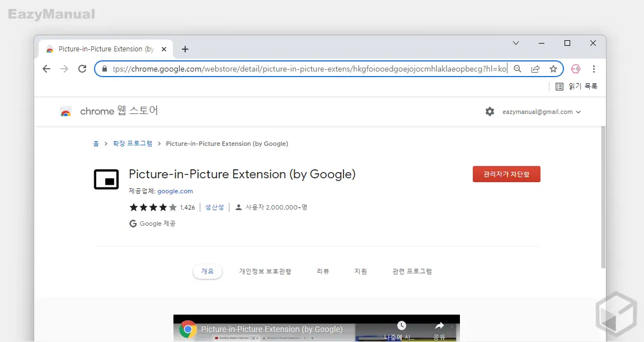Open web store settings gear
644x342 pixels.
[x=490, y=112]
